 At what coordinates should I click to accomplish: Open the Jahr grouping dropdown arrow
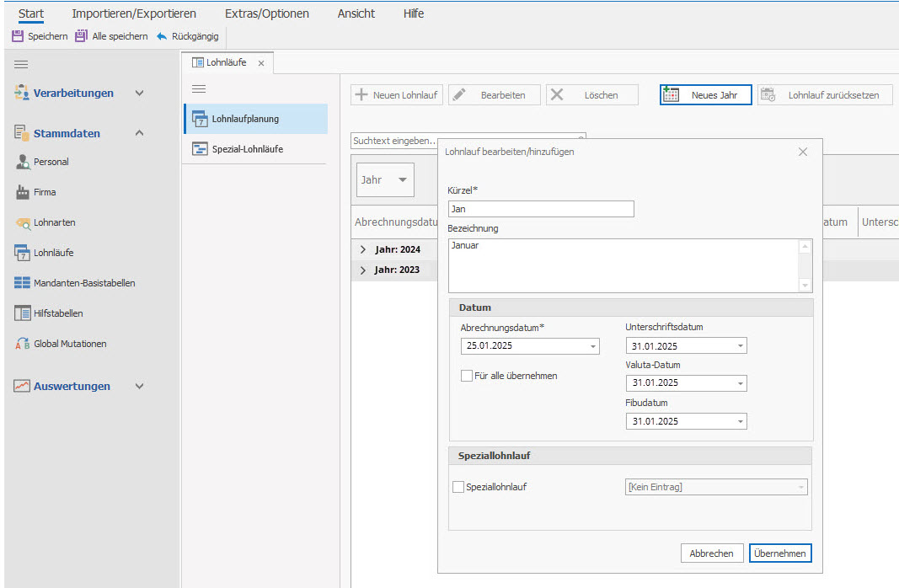pyautogui.click(x=403, y=180)
